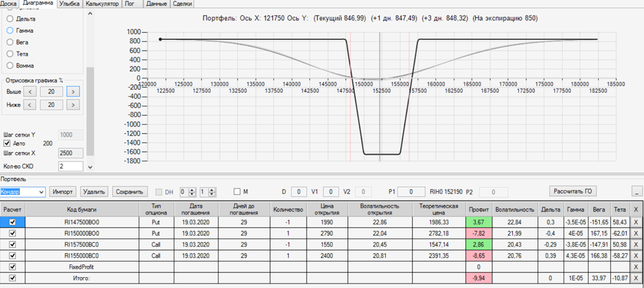The width and height of the screenshot is (644, 288).
Task: Switch to the Калькулятор tab
Action: [x=102, y=4]
